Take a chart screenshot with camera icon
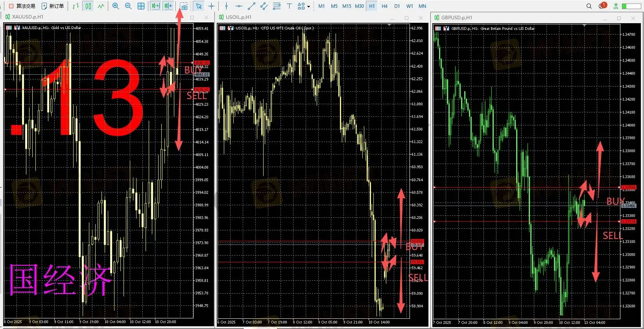 pos(184,6)
